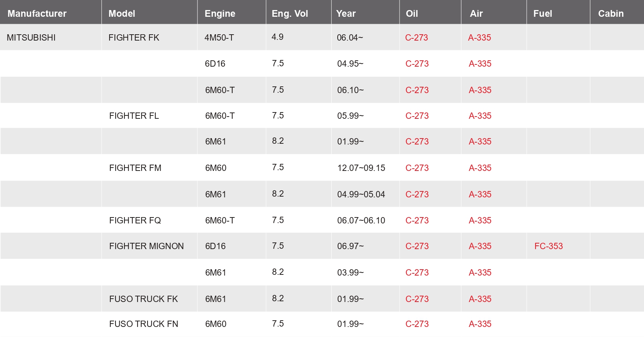Click the 12.07~09.15 year cell
Image resolution: width=644 pixels, height=337 pixels.
361,168
